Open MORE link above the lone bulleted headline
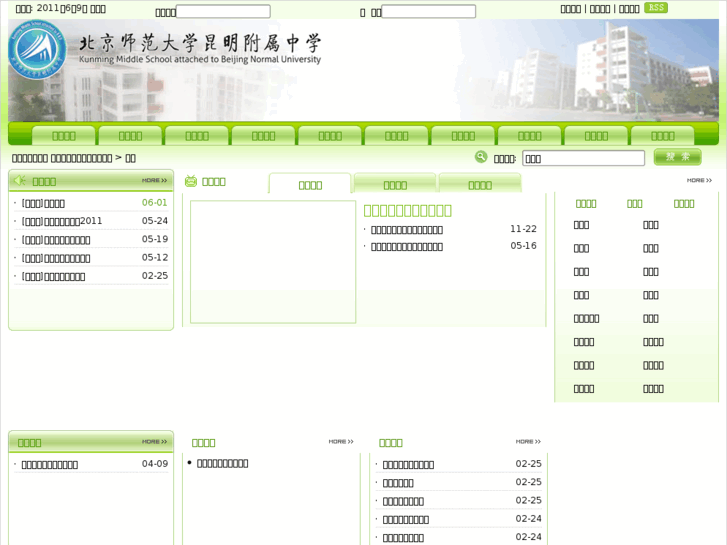 [x=341, y=442]
